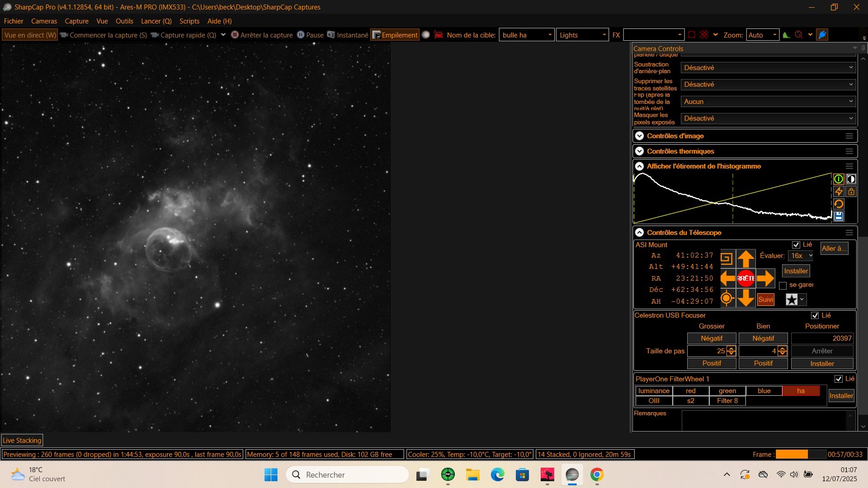Screen dimensions: 868x488
Task: Open the Capture menu
Action: tap(76, 21)
